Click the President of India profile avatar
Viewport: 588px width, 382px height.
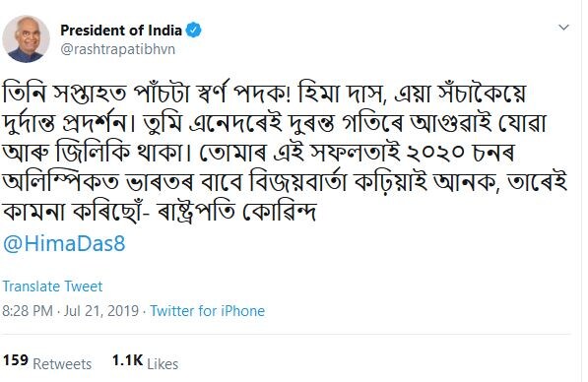point(26,39)
